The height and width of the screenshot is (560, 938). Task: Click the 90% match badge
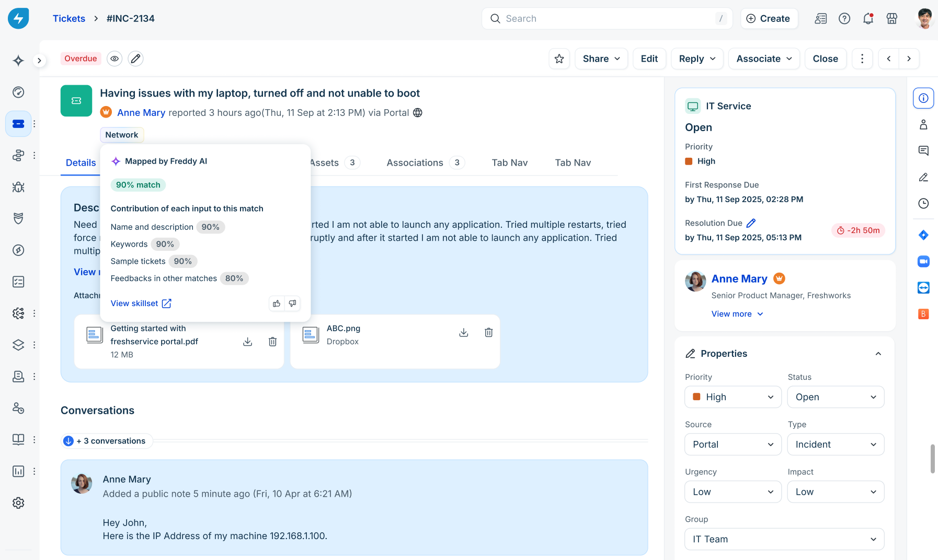coord(138,185)
